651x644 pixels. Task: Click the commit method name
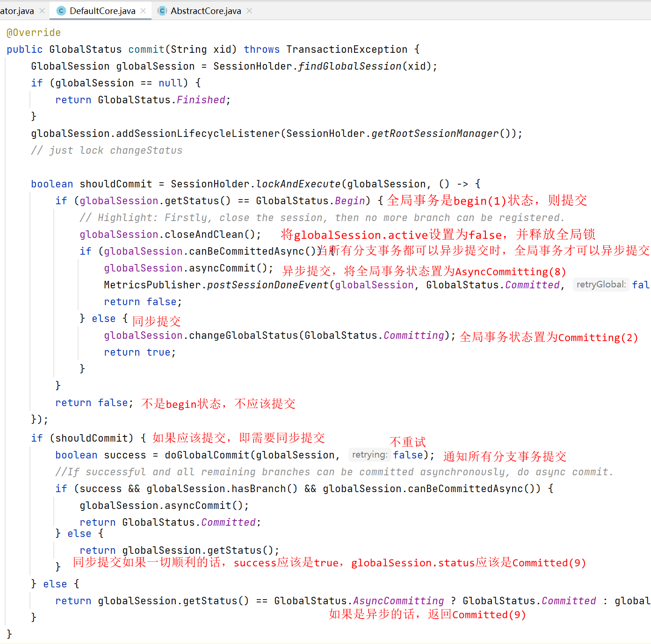coord(146,50)
